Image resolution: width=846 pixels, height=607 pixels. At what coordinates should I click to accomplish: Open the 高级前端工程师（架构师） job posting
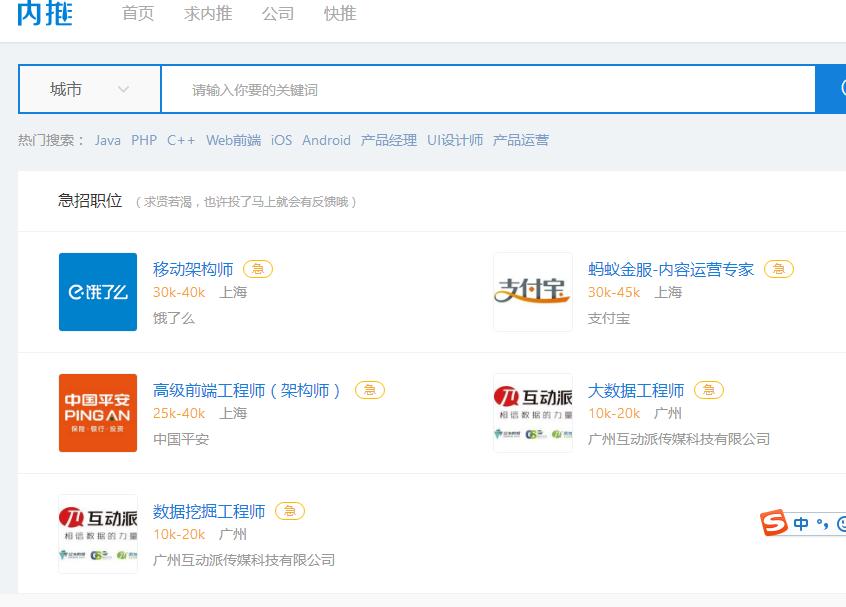[x=248, y=390]
